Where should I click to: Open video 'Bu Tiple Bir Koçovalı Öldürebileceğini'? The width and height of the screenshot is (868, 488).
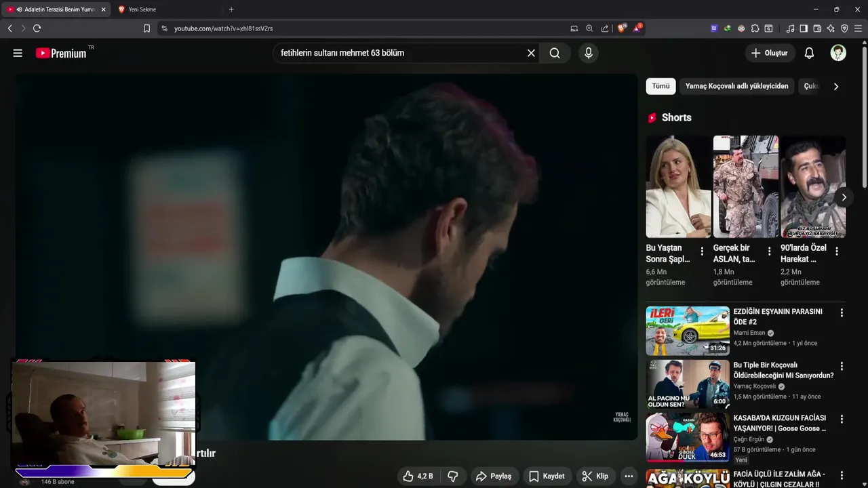(x=783, y=370)
